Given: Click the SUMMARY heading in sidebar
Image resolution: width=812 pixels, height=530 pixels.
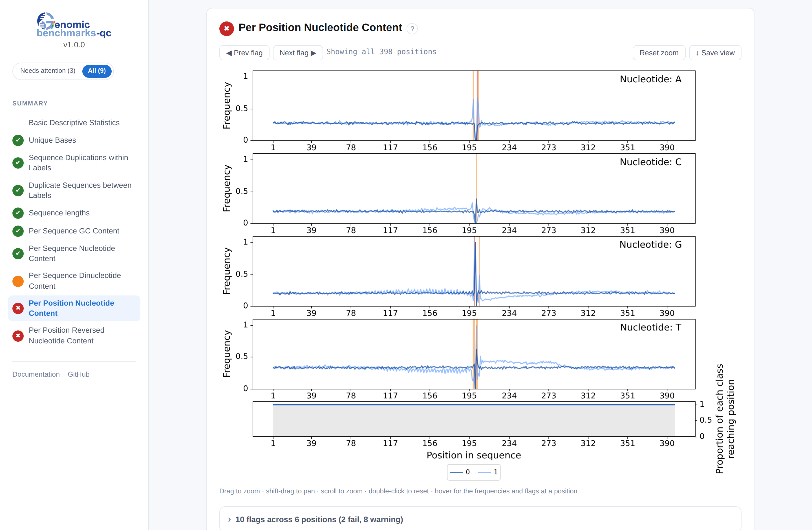Looking at the screenshot, I should tap(30, 103).
